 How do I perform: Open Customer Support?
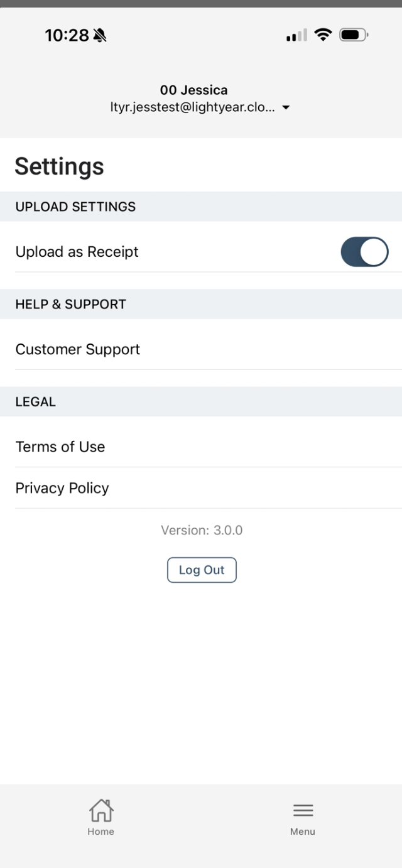[x=201, y=349]
